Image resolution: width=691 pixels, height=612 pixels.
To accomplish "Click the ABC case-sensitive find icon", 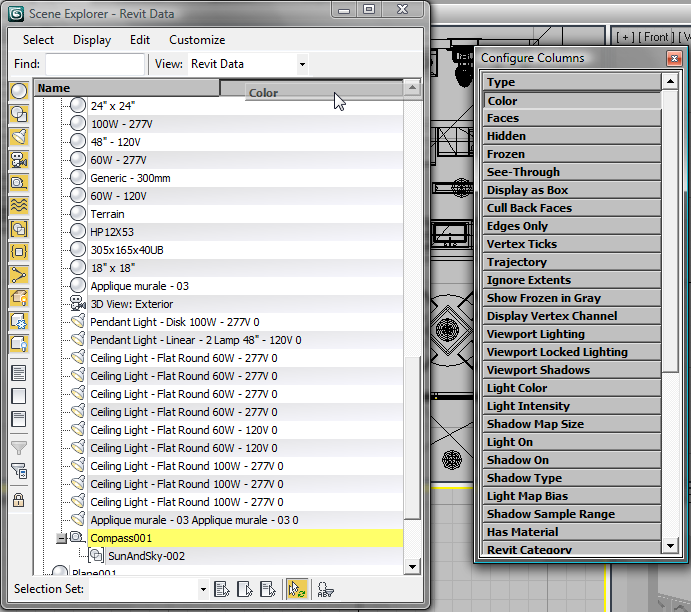I will pyautogui.click(x=325, y=590).
